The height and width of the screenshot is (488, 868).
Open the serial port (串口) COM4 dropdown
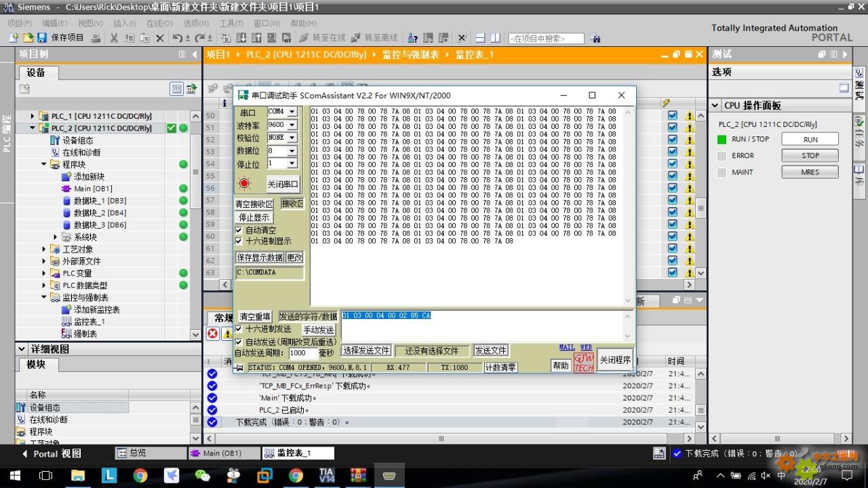pos(292,112)
